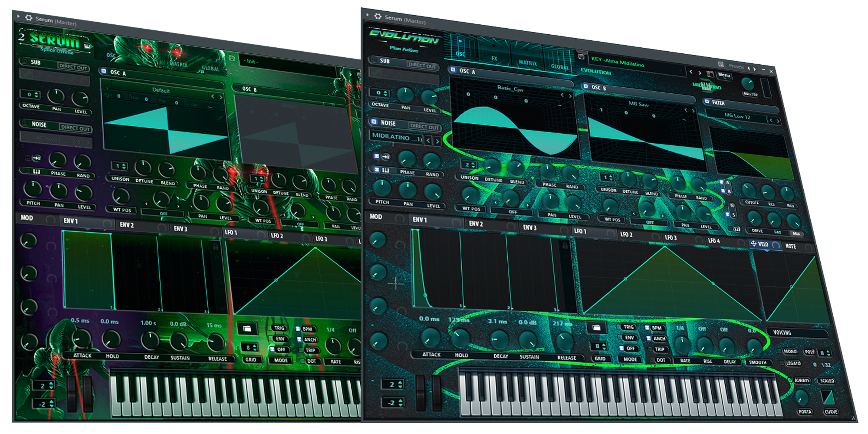Toggle the Noise enable switch in Evolution window
868x434 pixels.
374,122
